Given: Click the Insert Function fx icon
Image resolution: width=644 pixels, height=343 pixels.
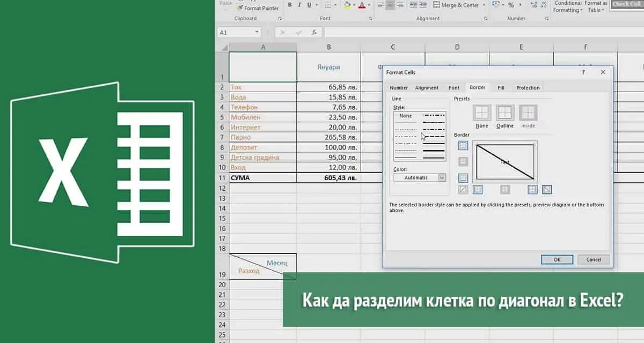Looking at the screenshot, I should pyautogui.click(x=314, y=32).
